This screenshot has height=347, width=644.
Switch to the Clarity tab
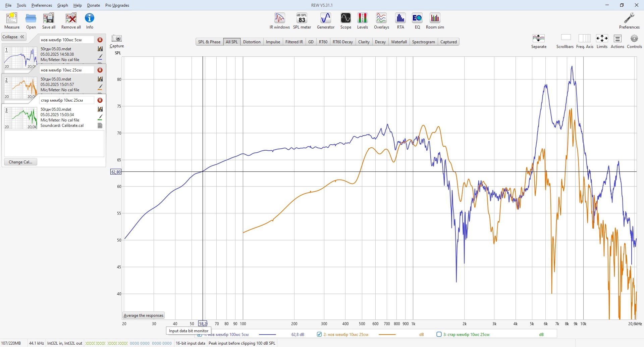[364, 42]
